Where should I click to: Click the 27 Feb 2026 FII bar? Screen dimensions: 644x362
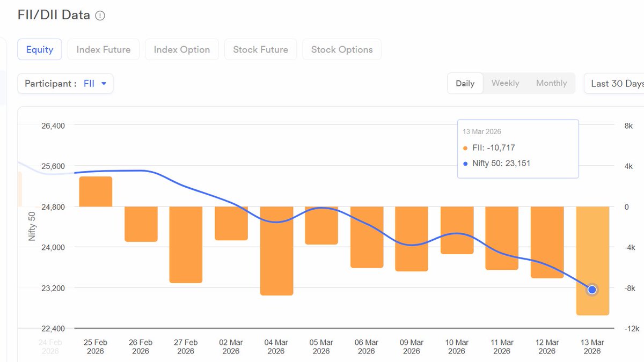click(x=186, y=245)
